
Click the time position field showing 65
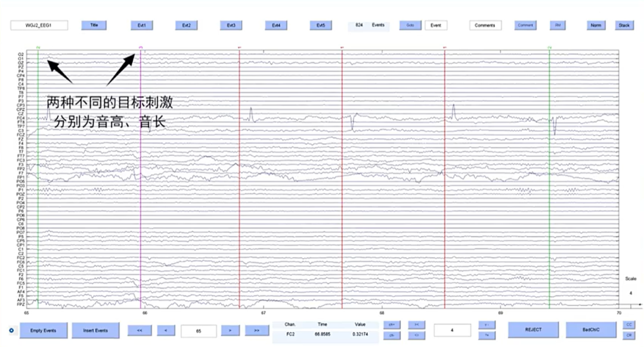[x=198, y=330]
